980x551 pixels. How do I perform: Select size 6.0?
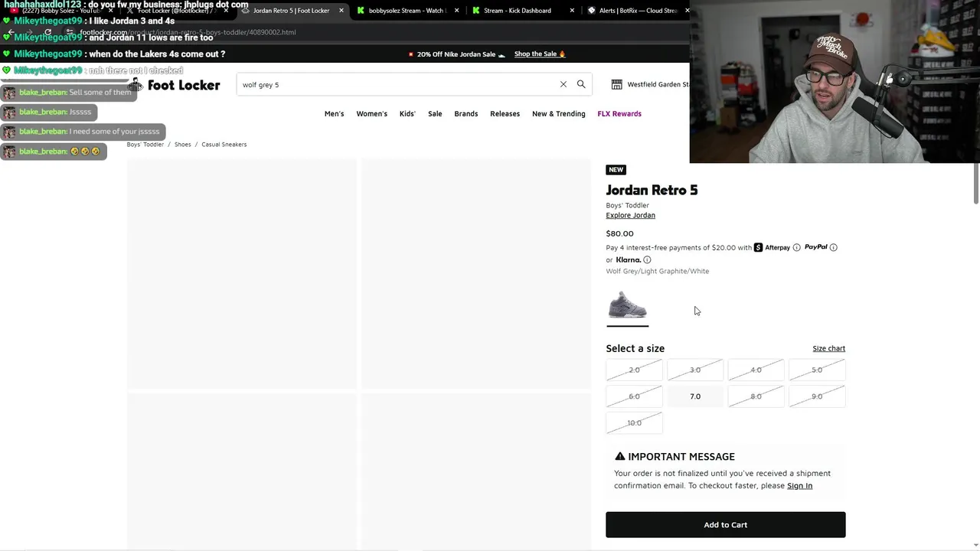634,396
